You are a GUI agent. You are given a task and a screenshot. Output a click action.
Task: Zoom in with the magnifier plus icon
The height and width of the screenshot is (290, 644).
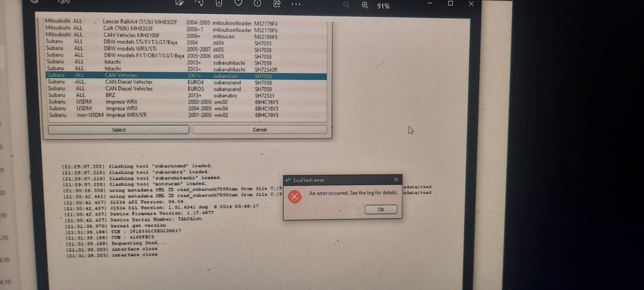pyautogui.click(x=365, y=5)
